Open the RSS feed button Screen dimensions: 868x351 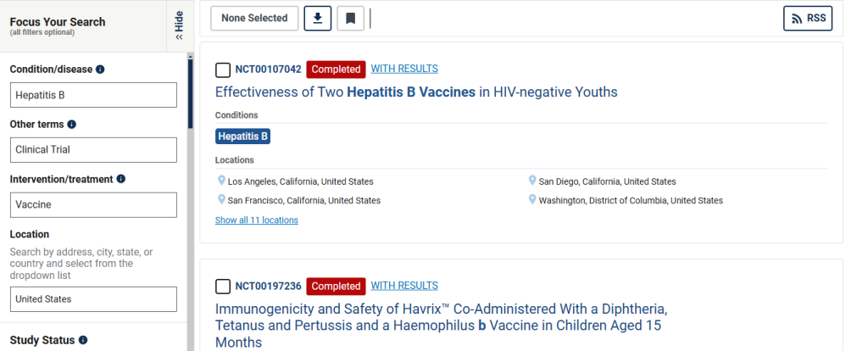[808, 19]
